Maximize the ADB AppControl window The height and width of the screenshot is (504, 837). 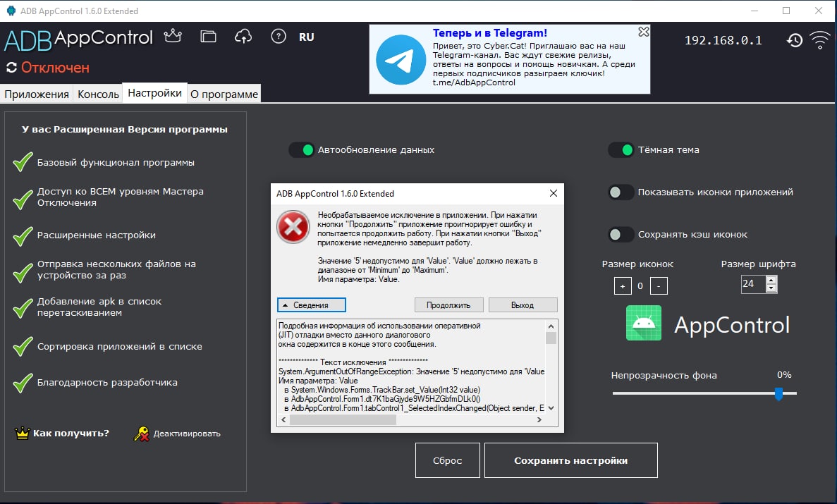(786, 11)
